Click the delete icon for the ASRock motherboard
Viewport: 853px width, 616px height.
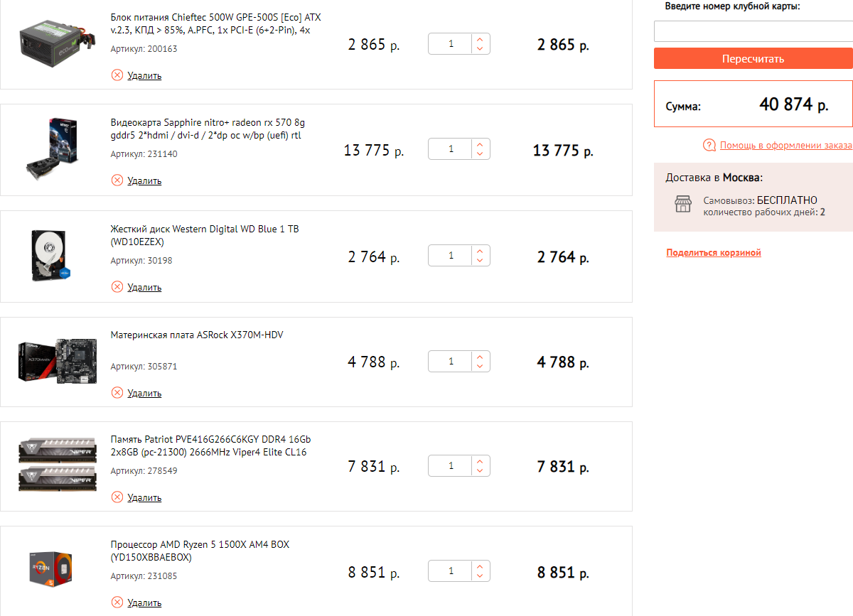click(117, 393)
